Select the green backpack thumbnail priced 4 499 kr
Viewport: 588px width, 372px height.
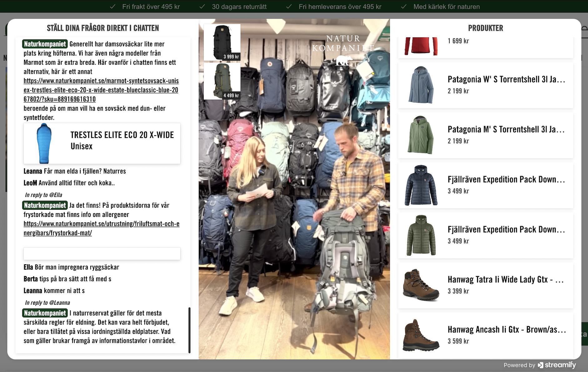(222, 81)
